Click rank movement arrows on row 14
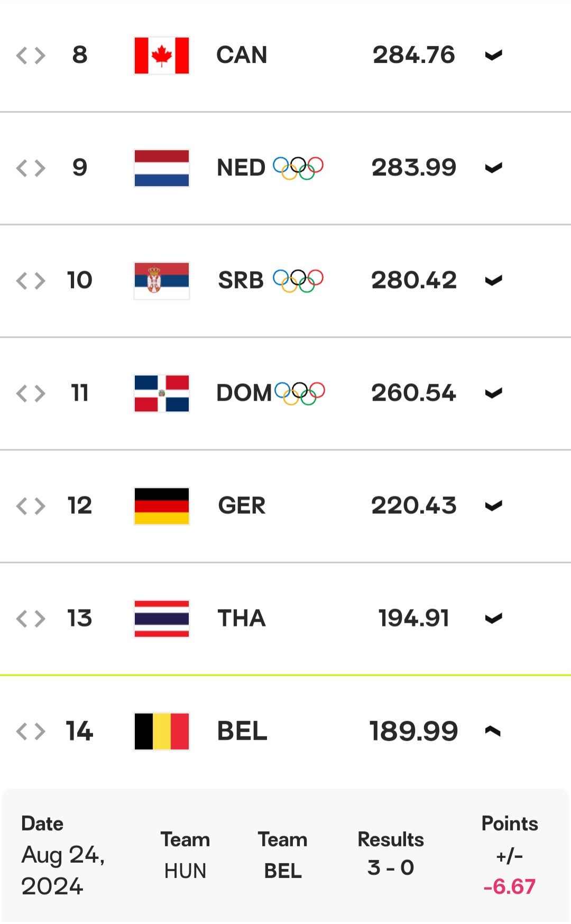Screen dimensions: 571x924 [x=31, y=732]
